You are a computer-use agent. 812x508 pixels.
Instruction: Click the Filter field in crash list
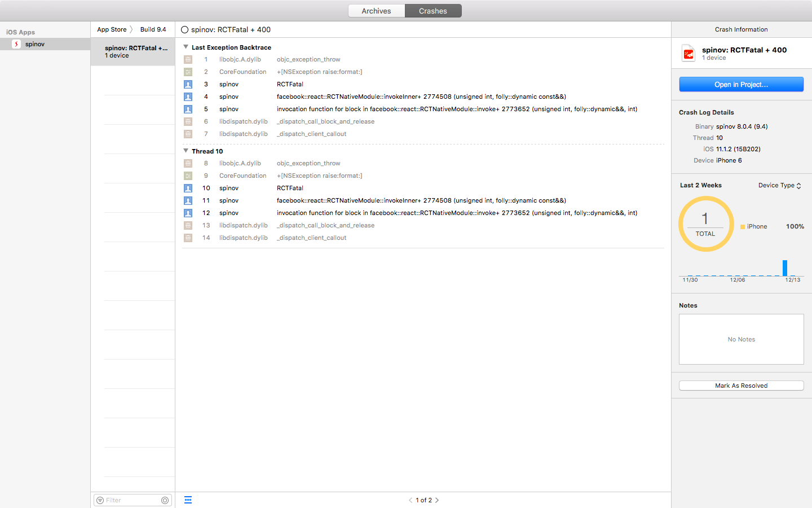point(133,500)
